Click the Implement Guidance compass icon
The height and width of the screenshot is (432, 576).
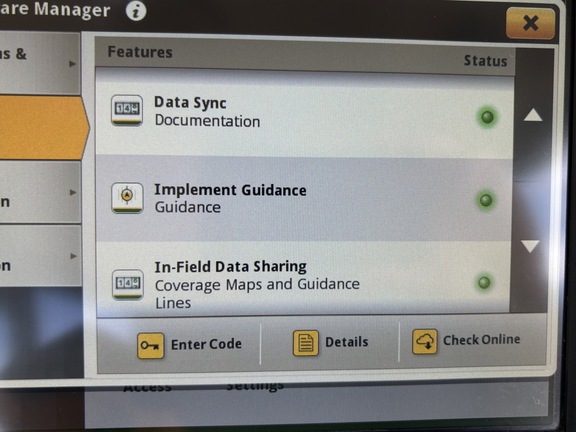127,198
